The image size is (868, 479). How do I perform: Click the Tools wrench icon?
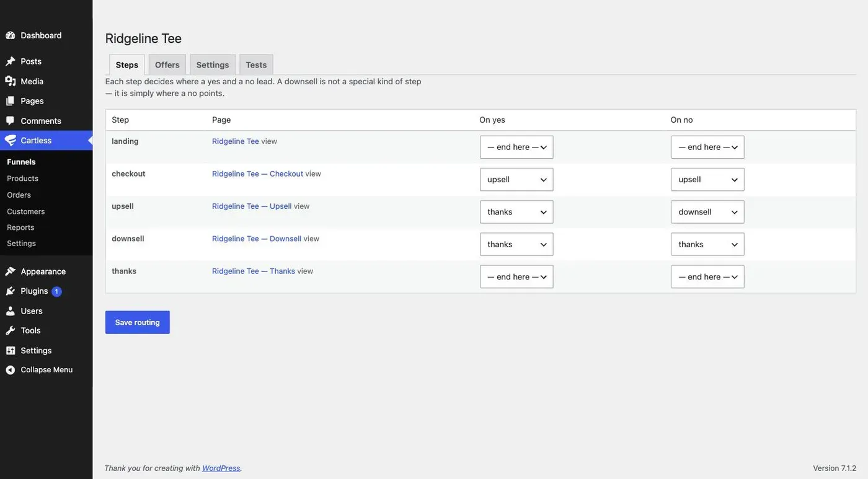[11, 331]
